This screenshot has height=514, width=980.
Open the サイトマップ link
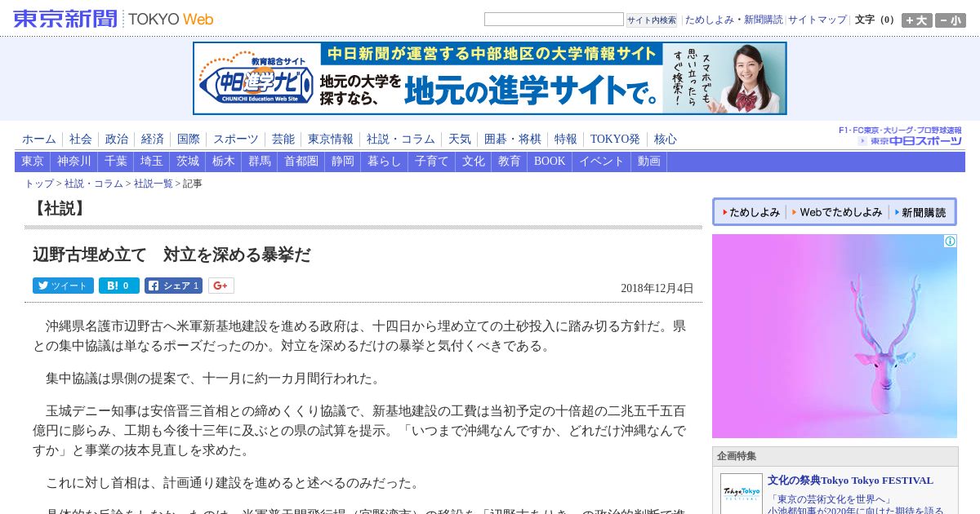pyautogui.click(x=817, y=20)
